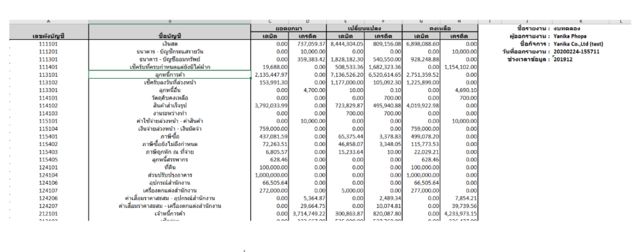644x252 pixels.
Task: Click the value 8,444,304.05
Action: [347, 43]
